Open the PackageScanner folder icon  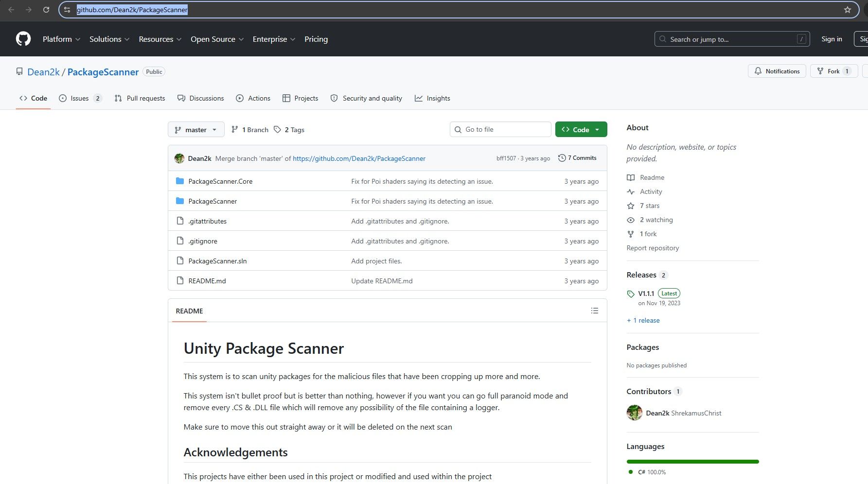click(x=180, y=201)
